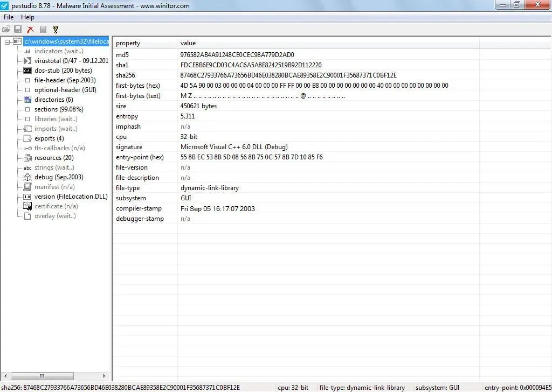Click the open file toolbar icon
Screen dimensions: 552x392
tap(6, 30)
